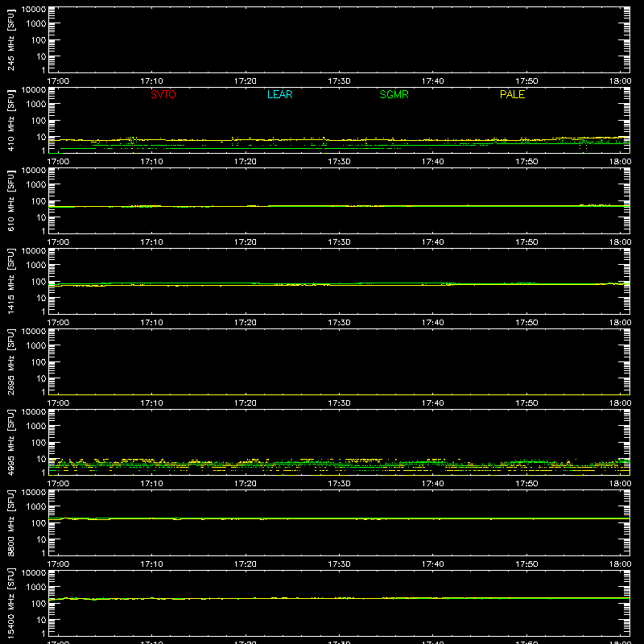
Task: Click the 10 tick label on 15400 MHz axis
Action: (41, 620)
